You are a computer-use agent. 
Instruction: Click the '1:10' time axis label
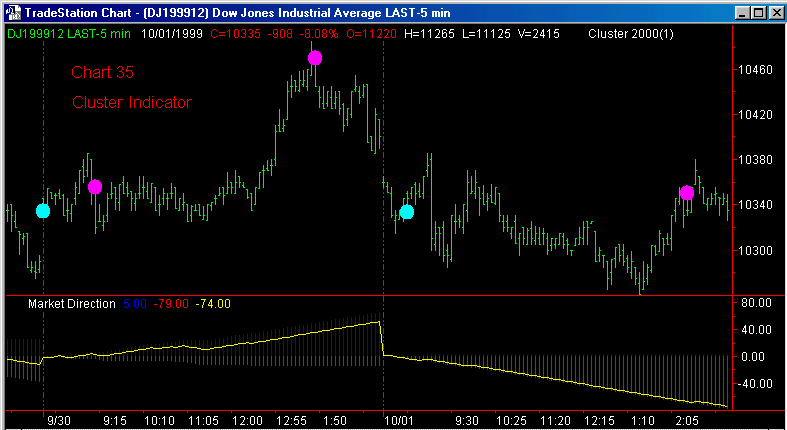(643, 420)
